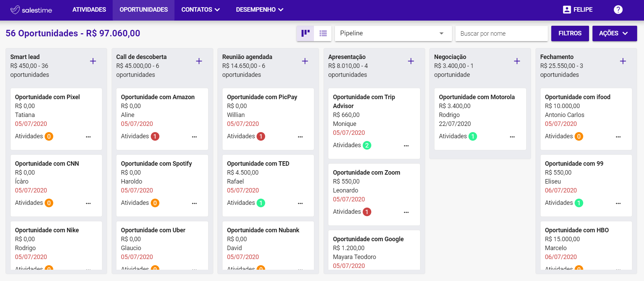Click the 56 Oportunidades total heading
644x281 pixels.
73,33
